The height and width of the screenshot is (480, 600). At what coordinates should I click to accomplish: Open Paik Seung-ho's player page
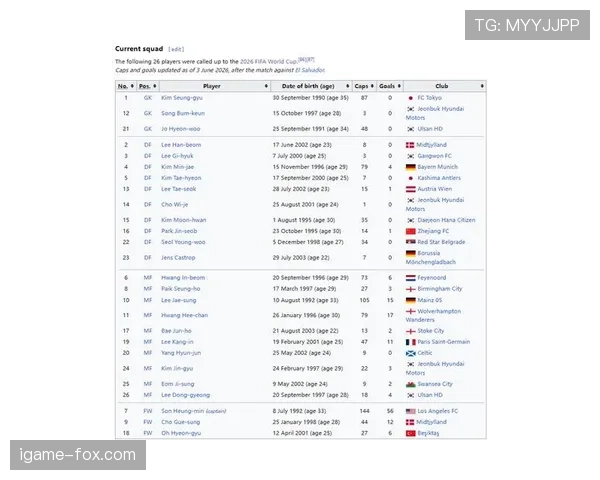[181, 289]
